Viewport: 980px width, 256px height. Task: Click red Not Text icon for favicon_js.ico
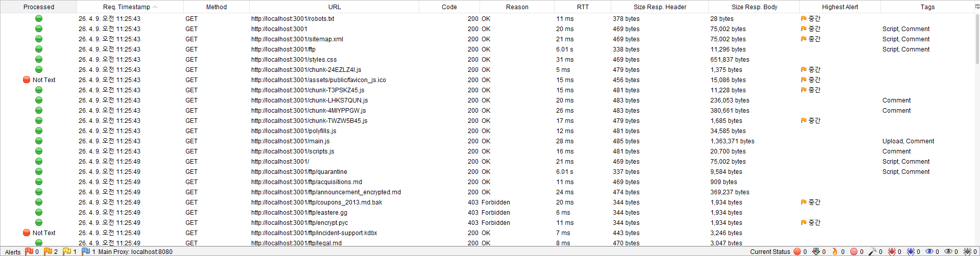(27, 80)
